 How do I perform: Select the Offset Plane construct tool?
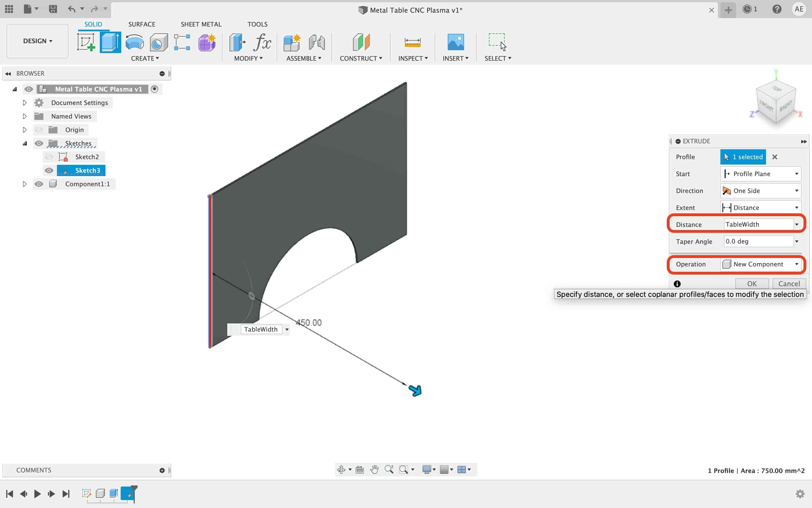tap(361, 42)
